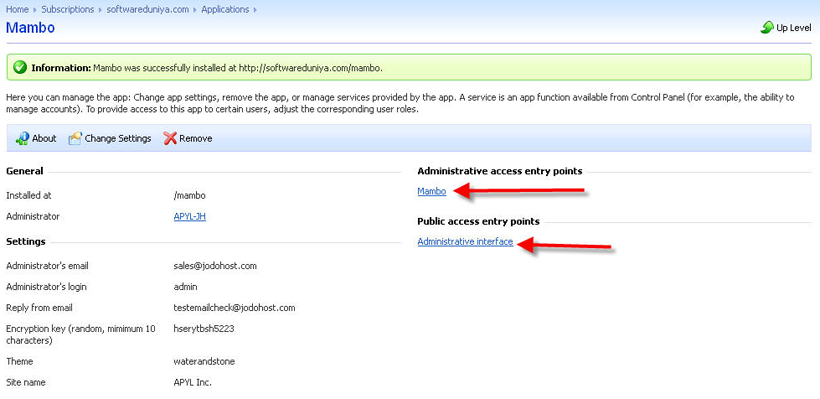Click the Encryption key label
The width and height of the screenshot is (820, 399).
tap(81, 334)
